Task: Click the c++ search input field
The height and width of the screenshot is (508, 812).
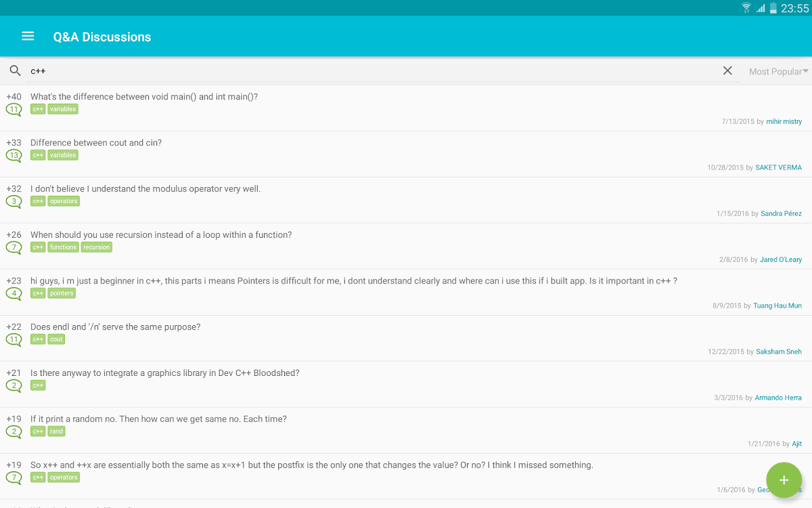Action: pyautogui.click(x=372, y=70)
